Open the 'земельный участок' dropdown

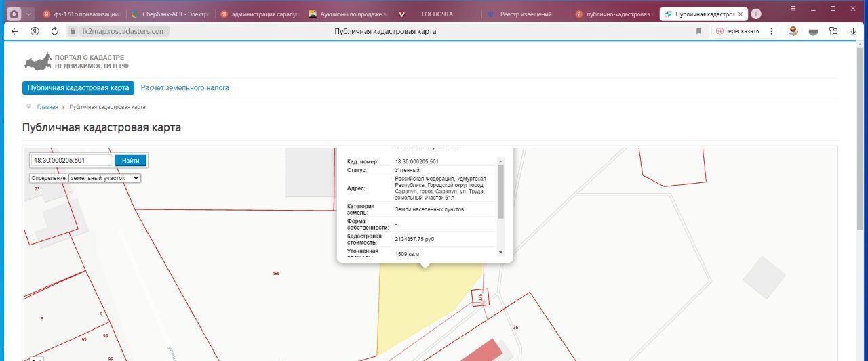coord(104,178)
